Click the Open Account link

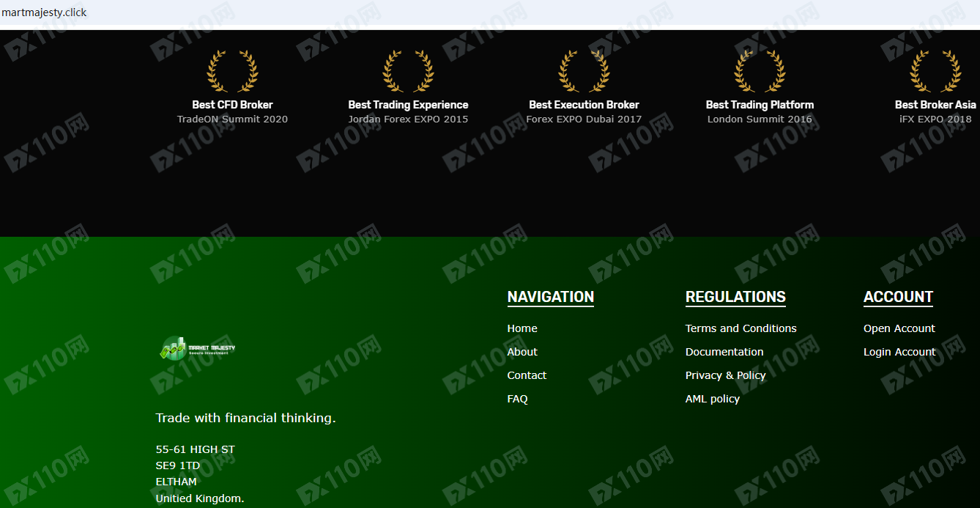(899, 328)
